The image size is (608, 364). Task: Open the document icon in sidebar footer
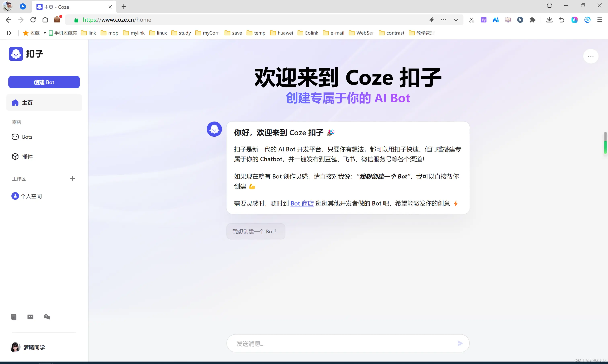14,317
